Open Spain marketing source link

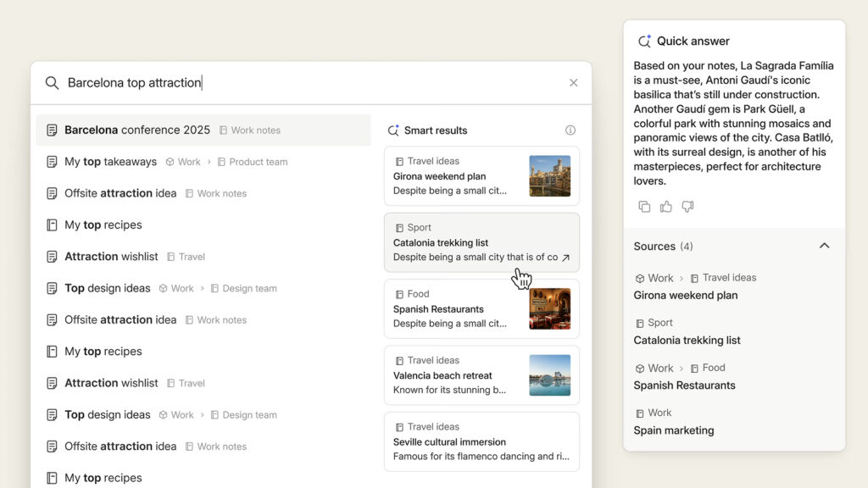point(674,430)
